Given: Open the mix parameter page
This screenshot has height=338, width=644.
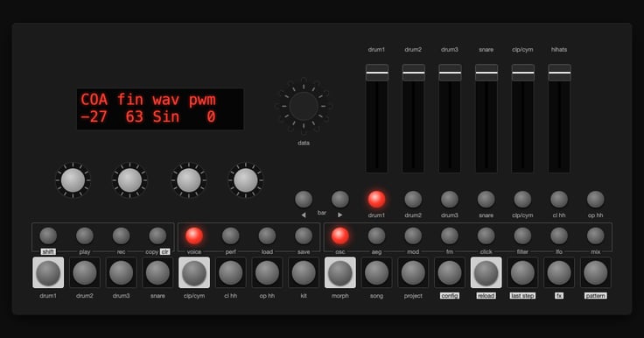Looking at the screenshot, I should [596, 236].
